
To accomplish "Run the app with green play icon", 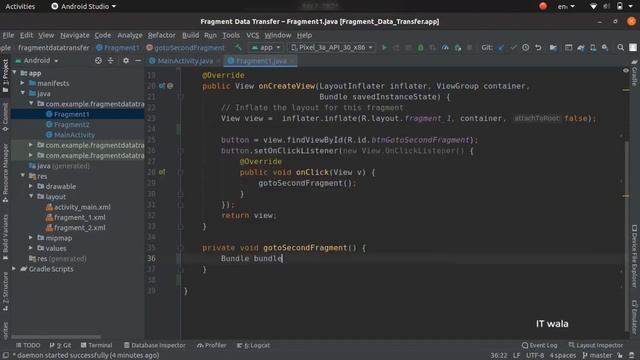I will (x=384, y=48).
